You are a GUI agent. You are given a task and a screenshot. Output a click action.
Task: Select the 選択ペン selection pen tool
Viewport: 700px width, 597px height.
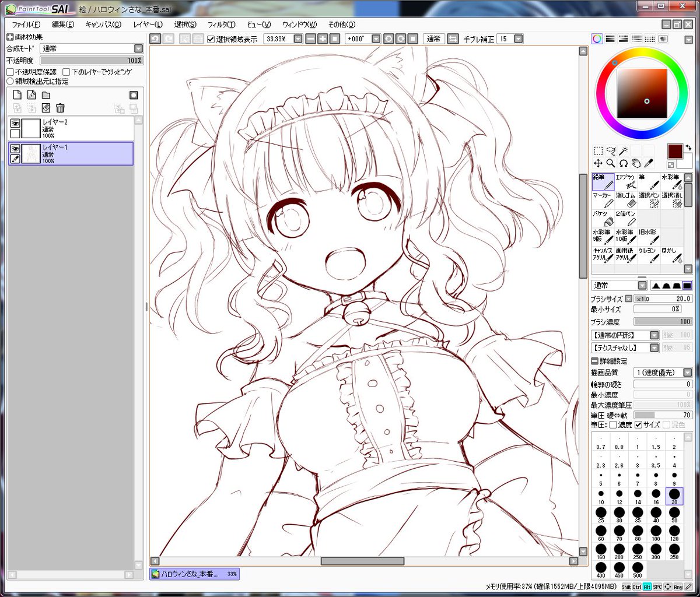tap(649, 201)
